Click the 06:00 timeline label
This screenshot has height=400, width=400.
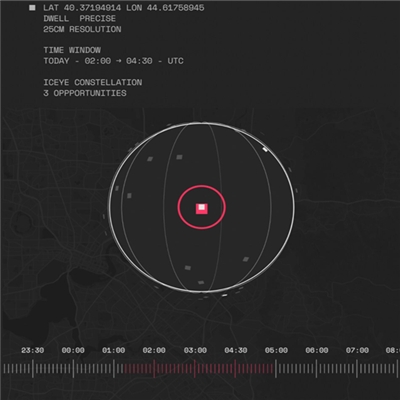tap(317, 350)
